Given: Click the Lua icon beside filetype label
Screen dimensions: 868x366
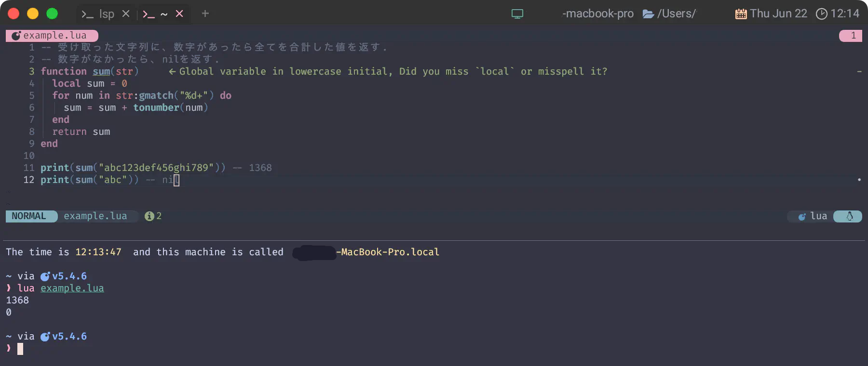Looking at the screenshot, I should [802, 217].
